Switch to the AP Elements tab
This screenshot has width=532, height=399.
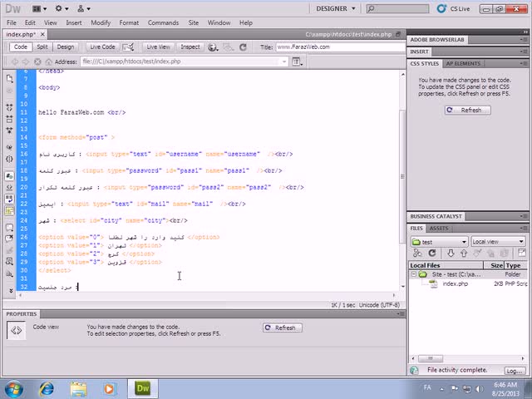pos(463,63)
